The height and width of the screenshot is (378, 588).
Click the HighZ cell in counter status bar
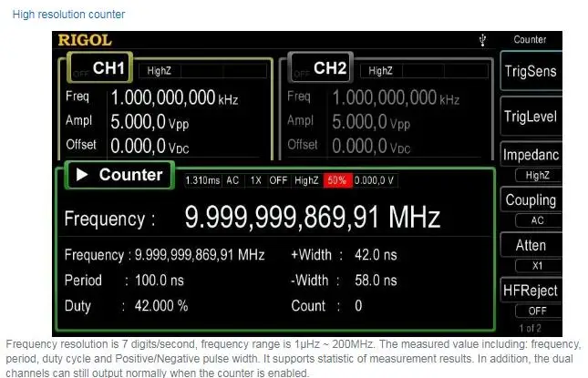click(x=306, y=180)
